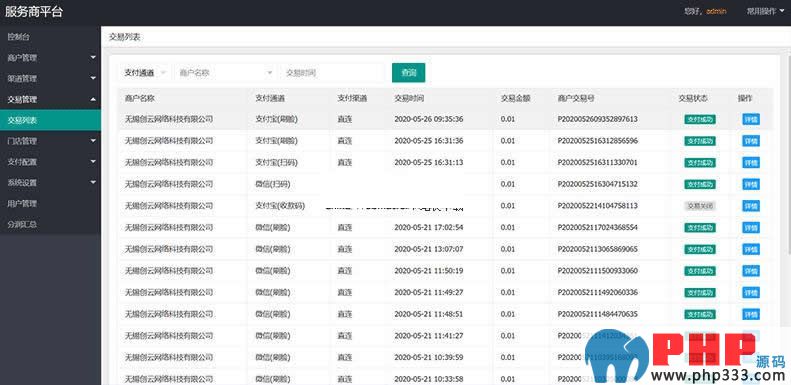Click the page vertical scrollbar
The width and height of the screenshot is (791, 385).
click(788, 151)
